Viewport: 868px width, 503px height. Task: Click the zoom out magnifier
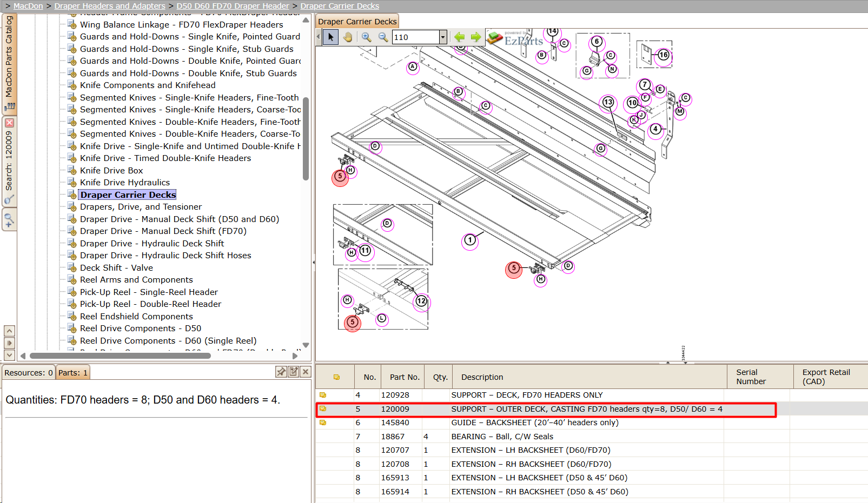pos(383,37)
